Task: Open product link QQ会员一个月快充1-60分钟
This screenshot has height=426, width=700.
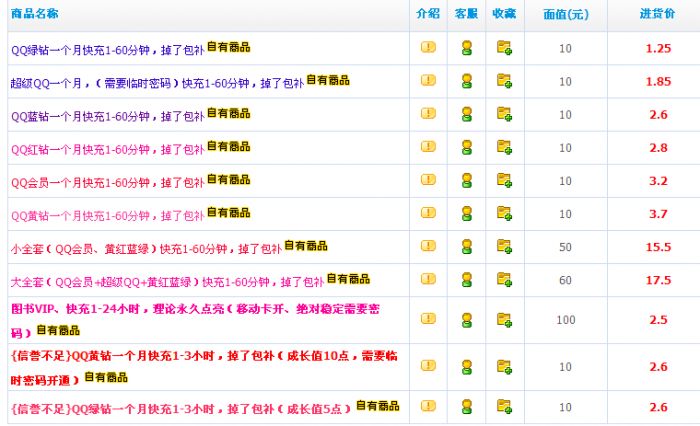Action: tap(108, 182)
